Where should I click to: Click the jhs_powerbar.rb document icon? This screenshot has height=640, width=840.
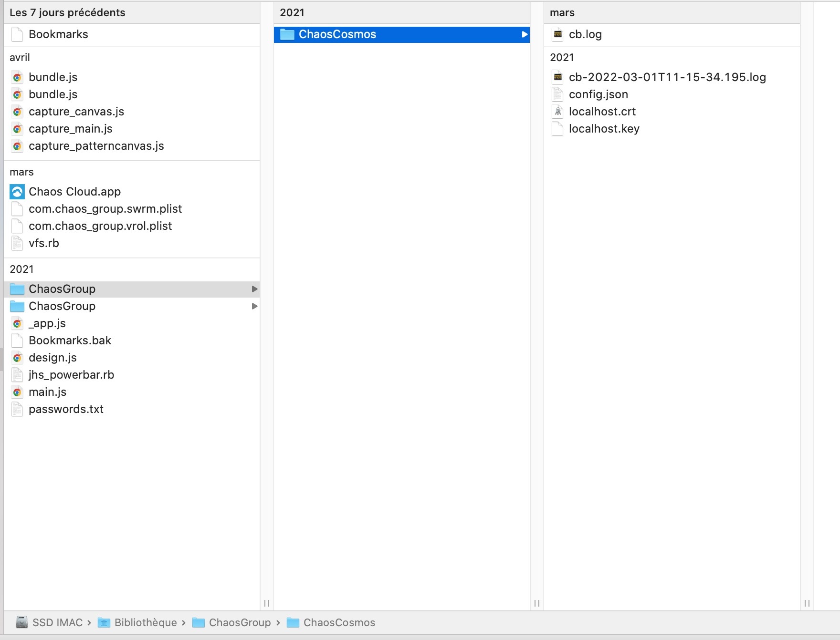(x=17, y=375)
